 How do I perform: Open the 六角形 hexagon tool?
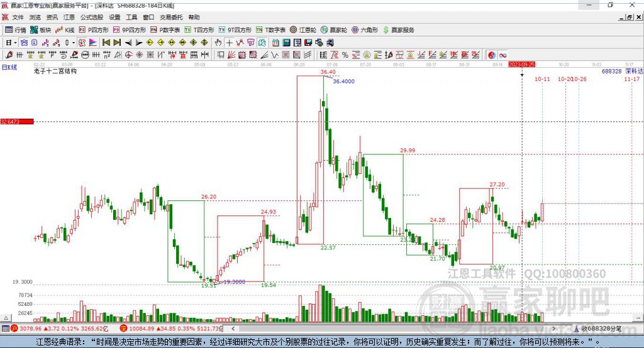pos(365,30)
